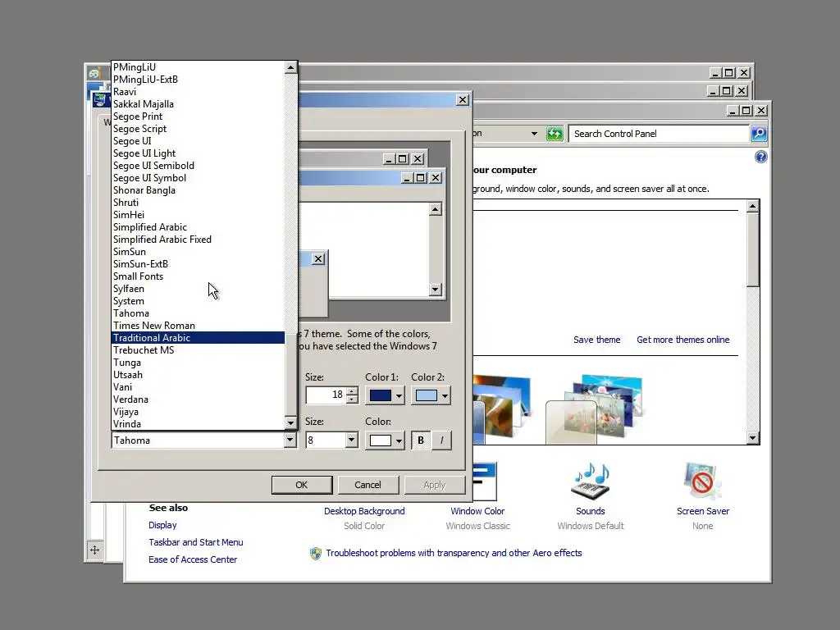
Task: Click the move cross icon at bottom left
Action: (95, 550)
